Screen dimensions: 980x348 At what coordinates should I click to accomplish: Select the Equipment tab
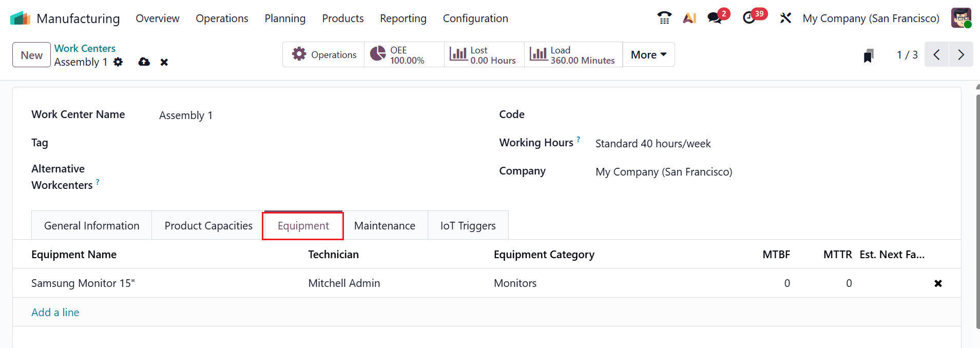[303, 225]
